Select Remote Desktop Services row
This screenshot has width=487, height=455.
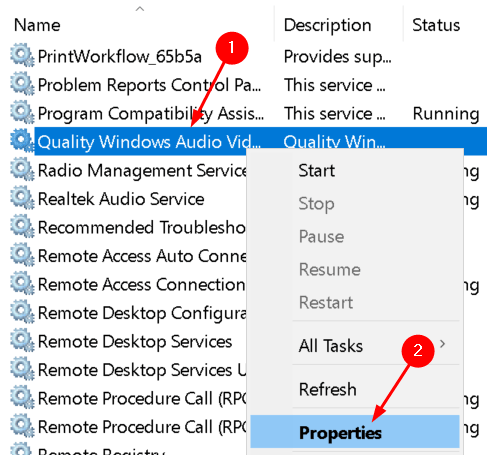135,342
